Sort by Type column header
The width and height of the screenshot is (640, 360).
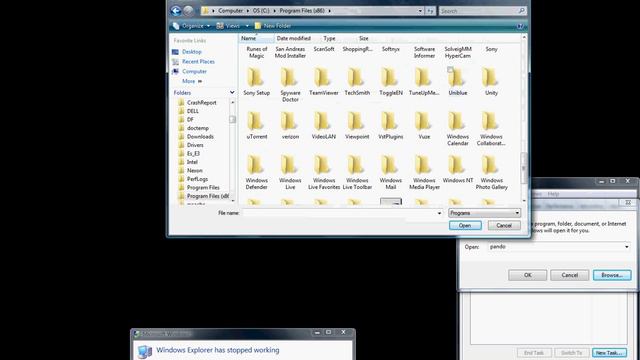tap(329, 38)
